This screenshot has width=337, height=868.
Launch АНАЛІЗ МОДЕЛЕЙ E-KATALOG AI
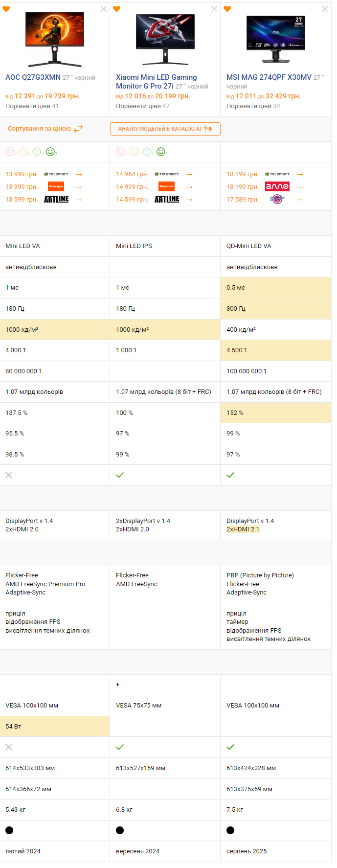click(x=165, y=129)
